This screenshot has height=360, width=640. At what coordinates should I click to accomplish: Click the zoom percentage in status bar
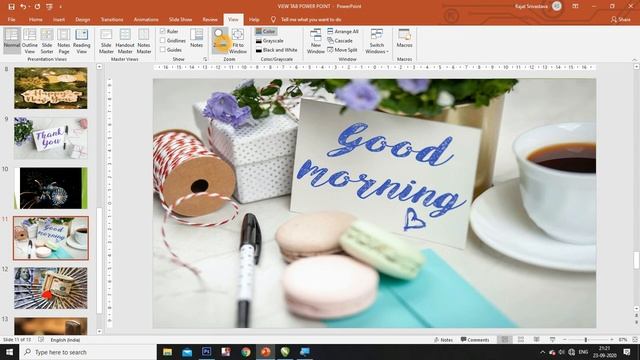(x=623, y=340)
